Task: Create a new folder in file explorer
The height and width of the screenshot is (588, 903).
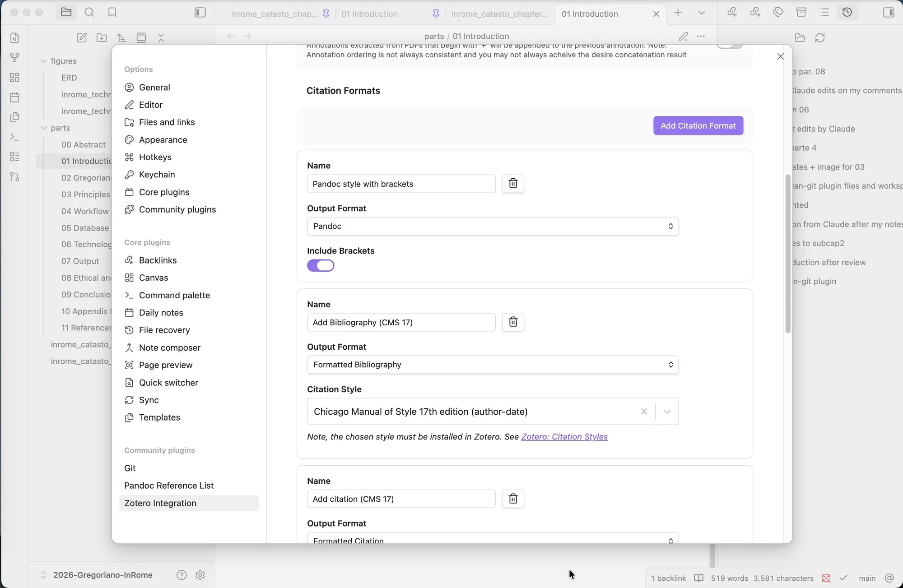Action: coord(102,37)
